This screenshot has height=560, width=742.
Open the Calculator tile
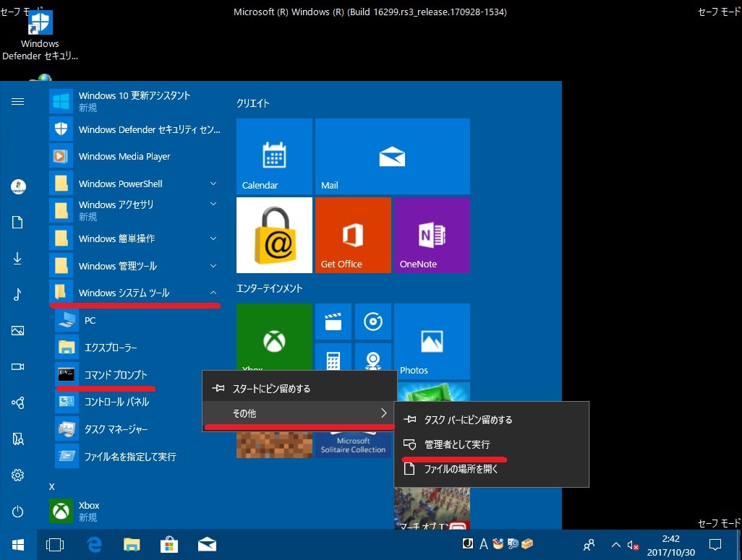(x=333, y=357)
